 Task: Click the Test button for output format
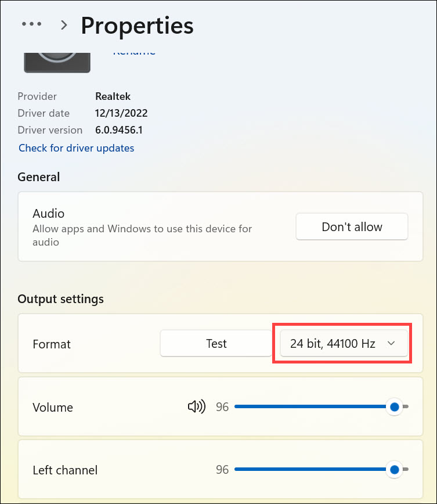[216, 344]
